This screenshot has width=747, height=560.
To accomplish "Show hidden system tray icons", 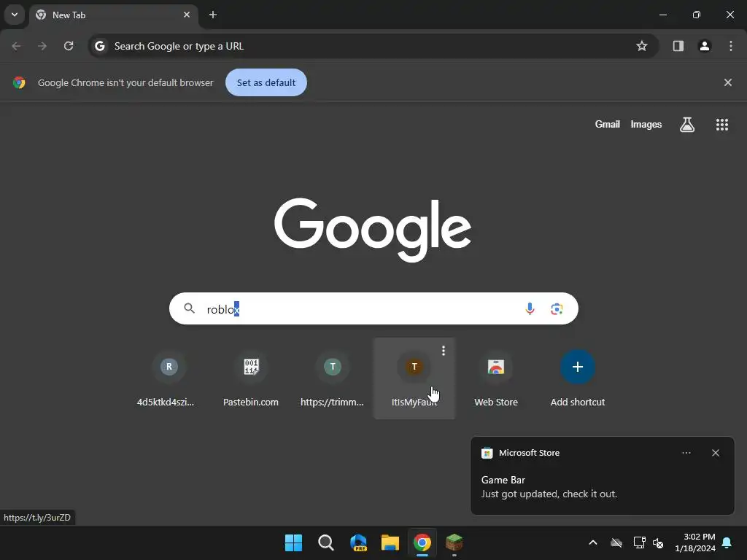I will coord(592,542).
